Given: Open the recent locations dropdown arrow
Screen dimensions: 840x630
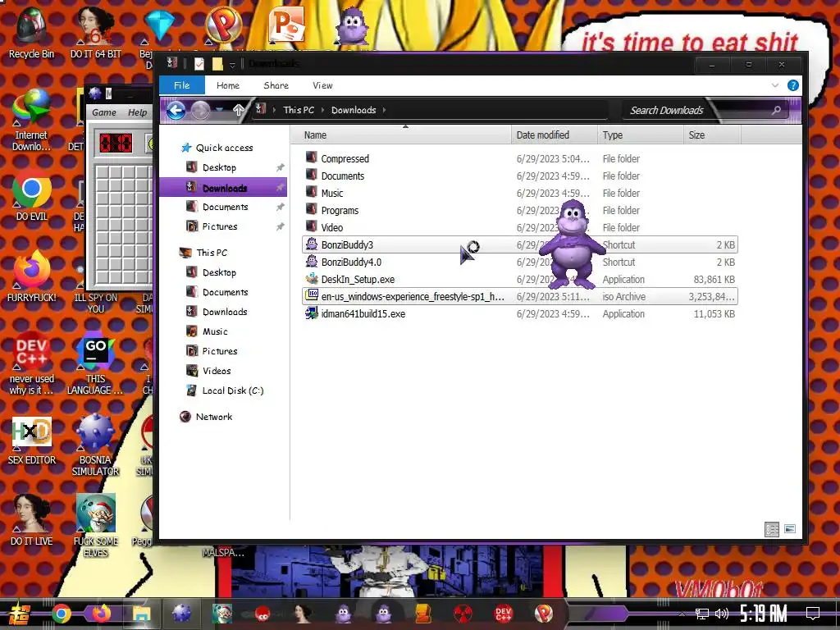Looking at the screenshot, I should point(219,110).
